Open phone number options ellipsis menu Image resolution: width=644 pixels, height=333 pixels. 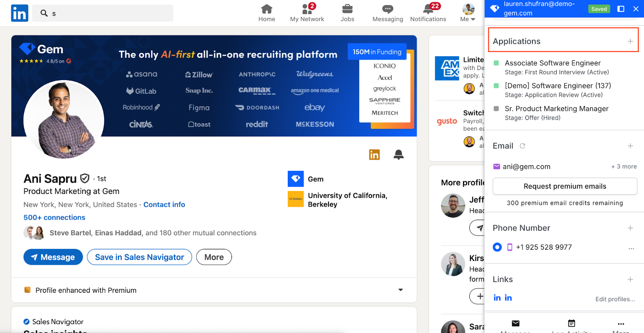(x=631, y=248)
